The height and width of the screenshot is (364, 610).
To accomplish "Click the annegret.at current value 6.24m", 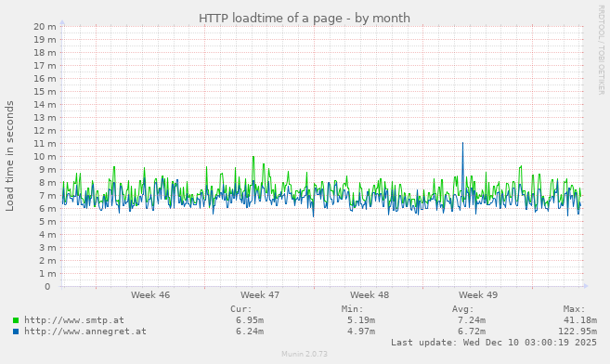I will (x=250, y=331).
